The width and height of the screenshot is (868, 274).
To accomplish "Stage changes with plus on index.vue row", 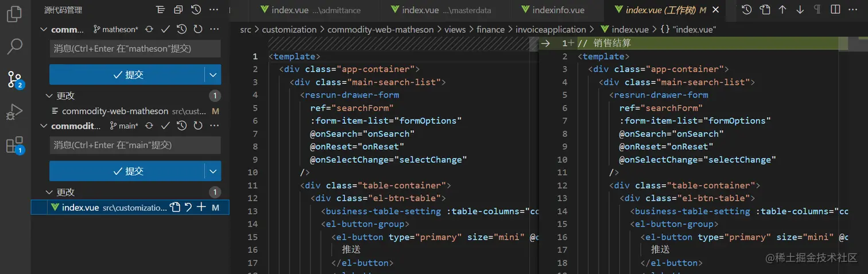I will [201, 208].
